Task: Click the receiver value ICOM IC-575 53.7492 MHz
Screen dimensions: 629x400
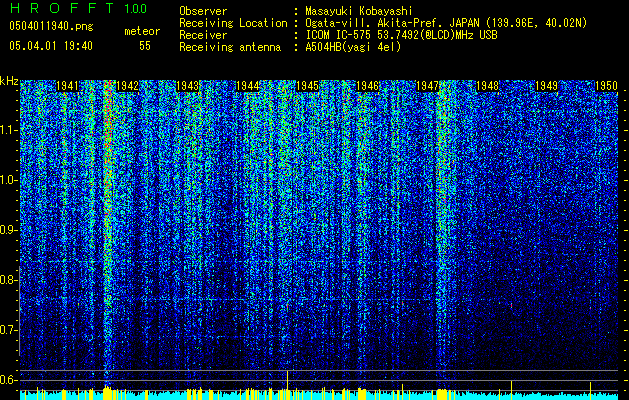Action: [x=401, y=35]
